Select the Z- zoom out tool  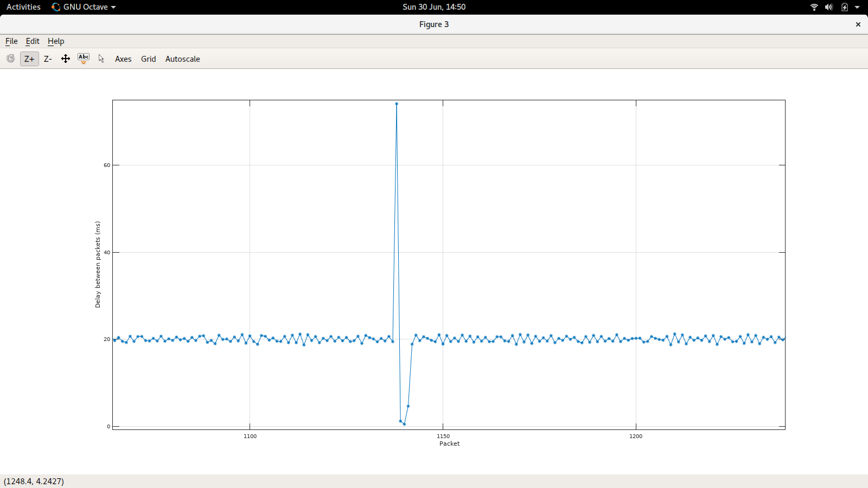pyautogui.click(x=48, y=59)
